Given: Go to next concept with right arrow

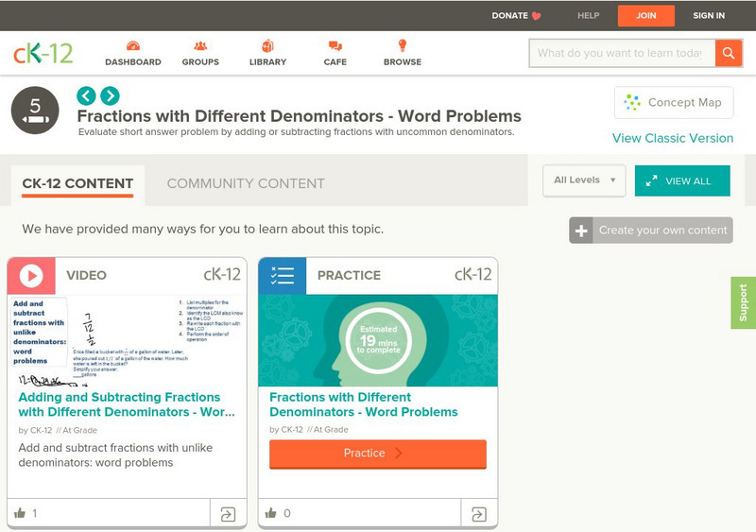Looking at the screenshot, I should coord(110,95).
